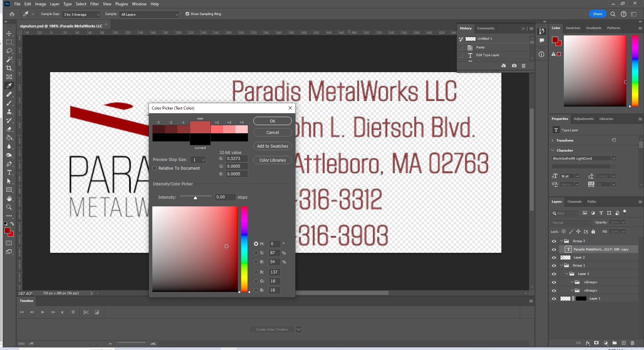Select the Brush tool

[9, 103]
